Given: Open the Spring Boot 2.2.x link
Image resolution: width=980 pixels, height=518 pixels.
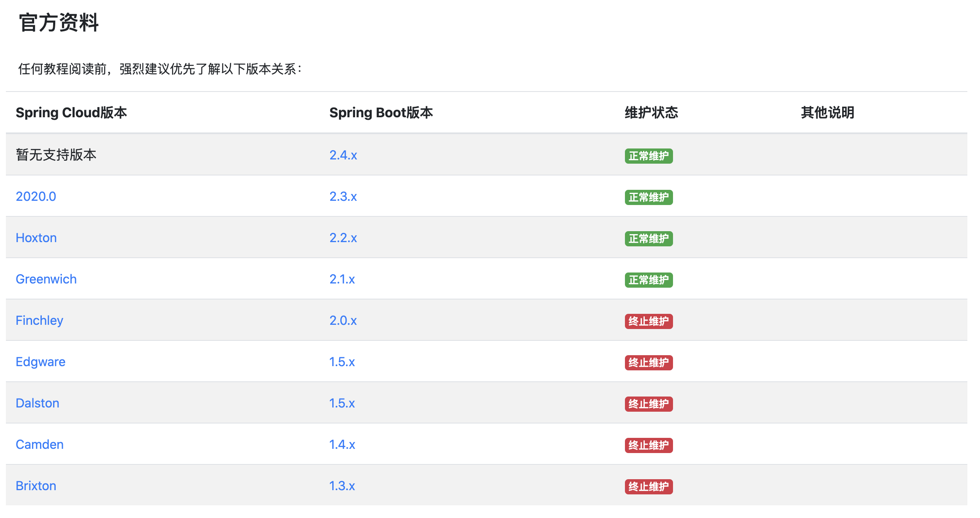Looking at the screenshot, I should click(343, 238).
